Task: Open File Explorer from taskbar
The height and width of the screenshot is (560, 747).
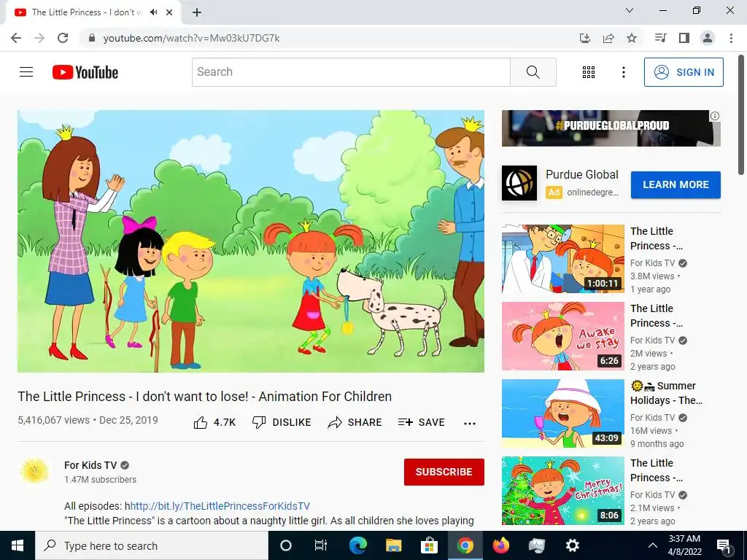Action: 393,545
